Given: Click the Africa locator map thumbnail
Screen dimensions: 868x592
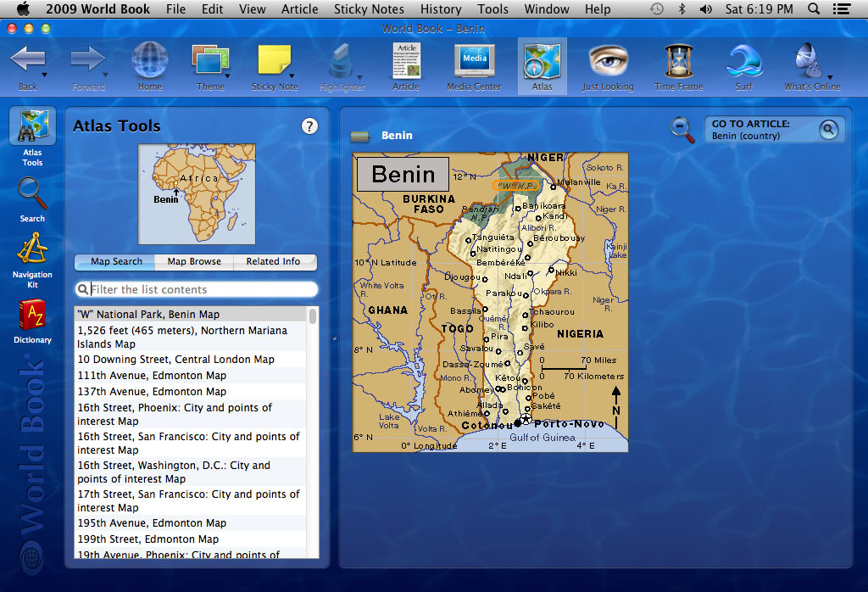Looking at the screenshot, I should 197,194.
